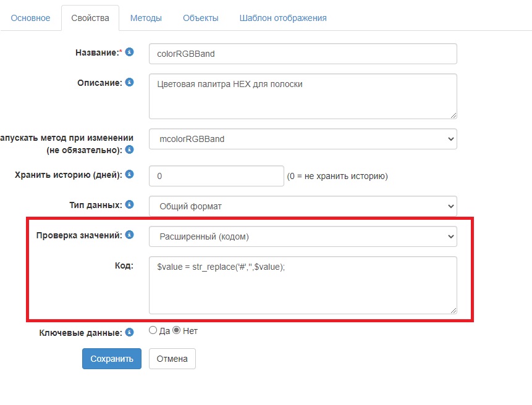Open the Методы tab
The image size is (532, 405).
146,18
